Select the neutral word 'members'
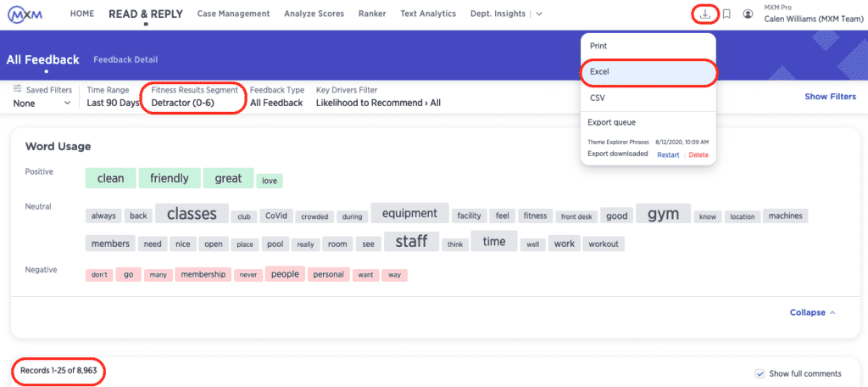The width and height of the screenshot is (868, 387). tap(110, 244)
